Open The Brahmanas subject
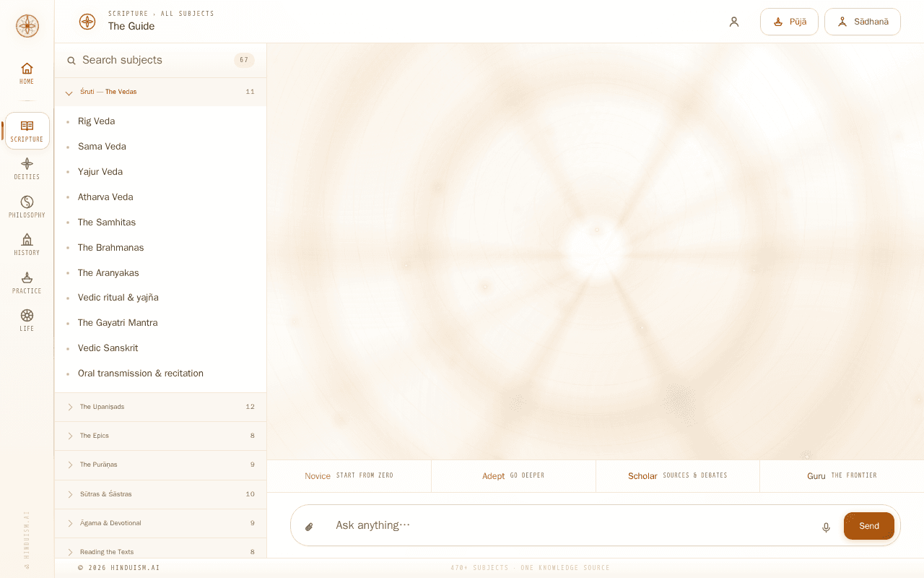The height and width of the screenshot is (578, 924). tap(160, 248)
